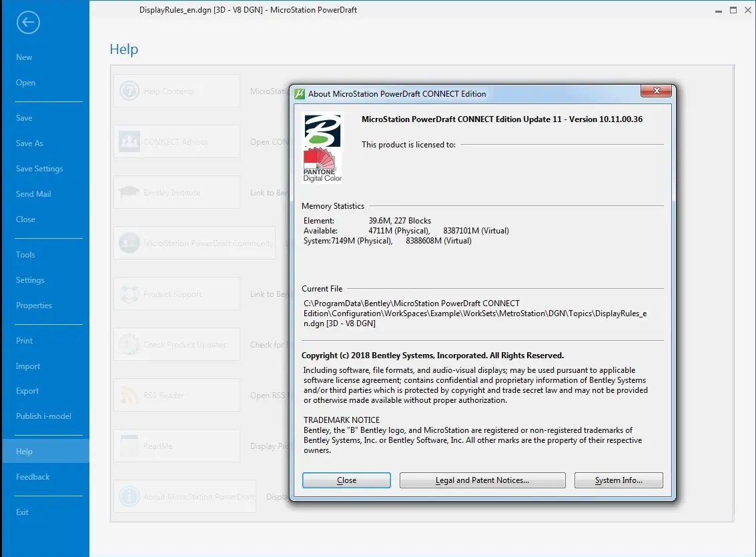Screen dimensions: 756x557
Task: Click the 'Copyright (c) 2018 Bentley Systems' line
Action: point(432,355)
